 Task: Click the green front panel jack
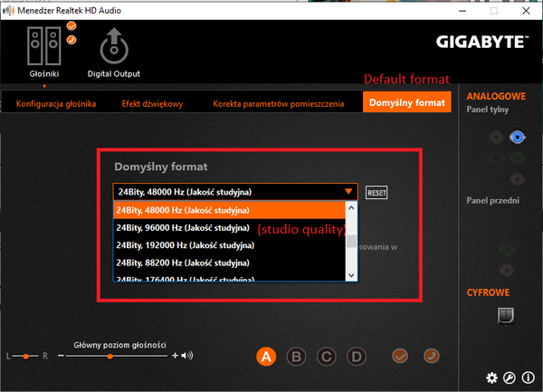507,249
